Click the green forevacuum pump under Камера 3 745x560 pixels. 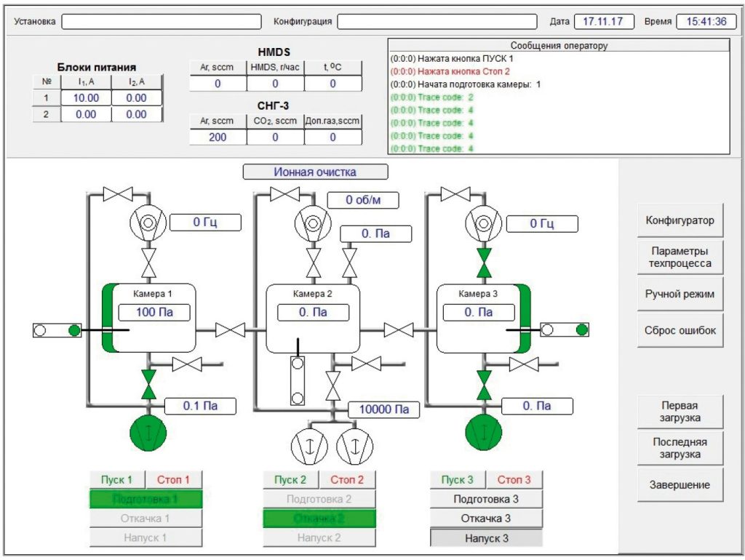(484, 432)
